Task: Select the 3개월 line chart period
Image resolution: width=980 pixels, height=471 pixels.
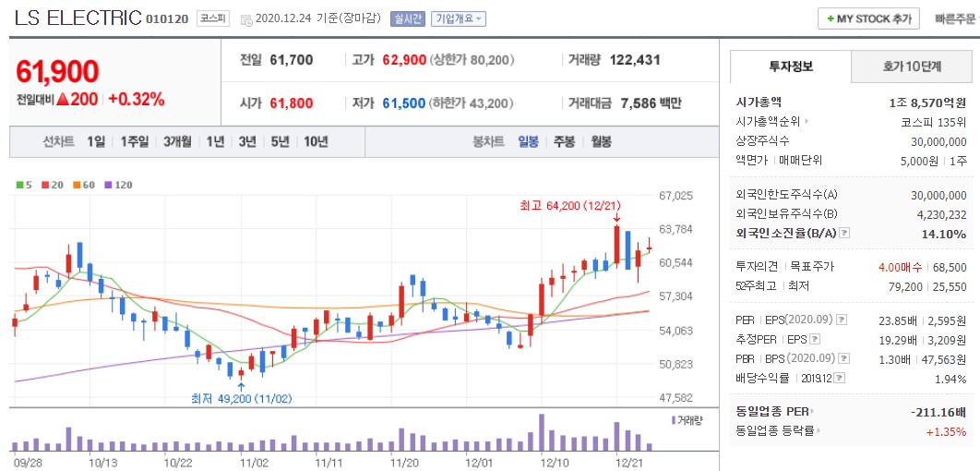Action: point(177,141)
